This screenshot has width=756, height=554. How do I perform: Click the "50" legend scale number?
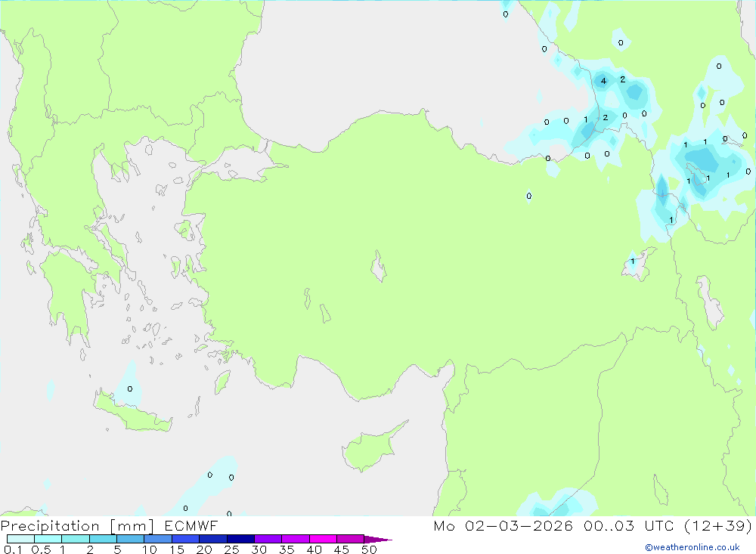[368, 550]
